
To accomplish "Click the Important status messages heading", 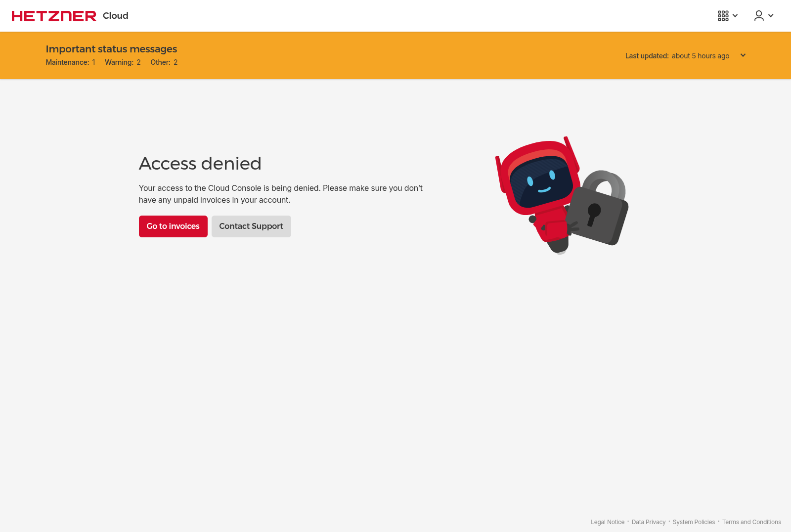I will click(x=111, y=49).
